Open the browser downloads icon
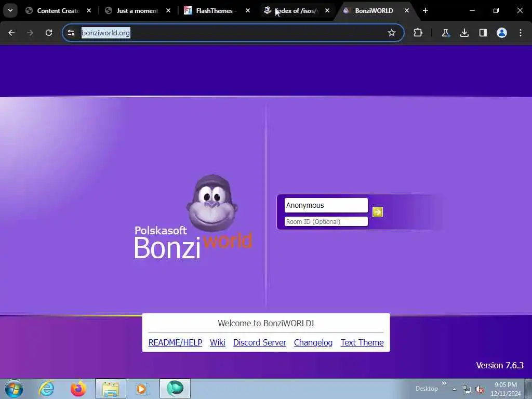The width and height of the screenshot is (532, 399). tap(464, 33)
